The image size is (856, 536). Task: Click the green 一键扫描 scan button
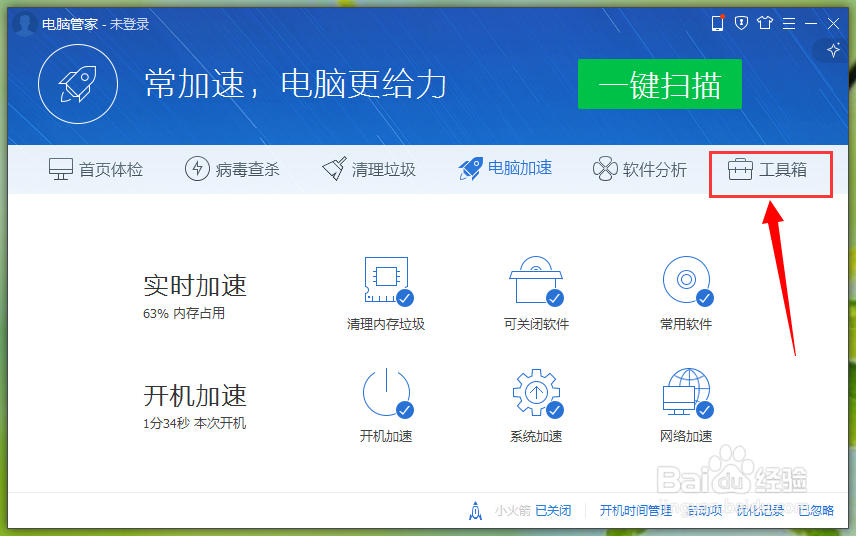point(659,84)
